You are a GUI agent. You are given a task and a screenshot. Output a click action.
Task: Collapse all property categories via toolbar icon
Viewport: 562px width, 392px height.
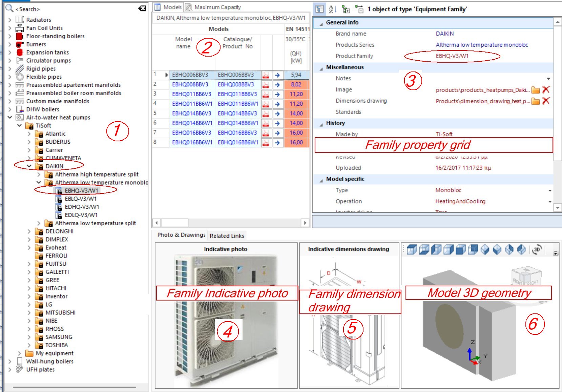[x=360, y=9]
